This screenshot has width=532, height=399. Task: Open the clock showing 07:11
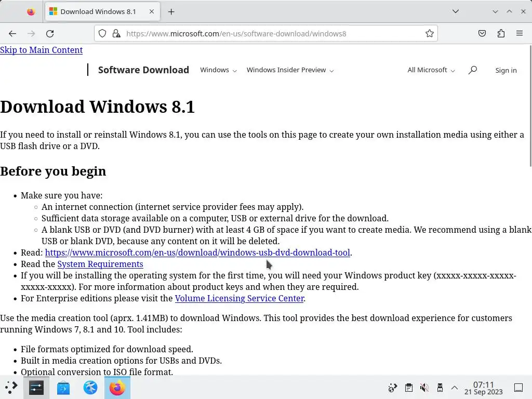[483, 388]
